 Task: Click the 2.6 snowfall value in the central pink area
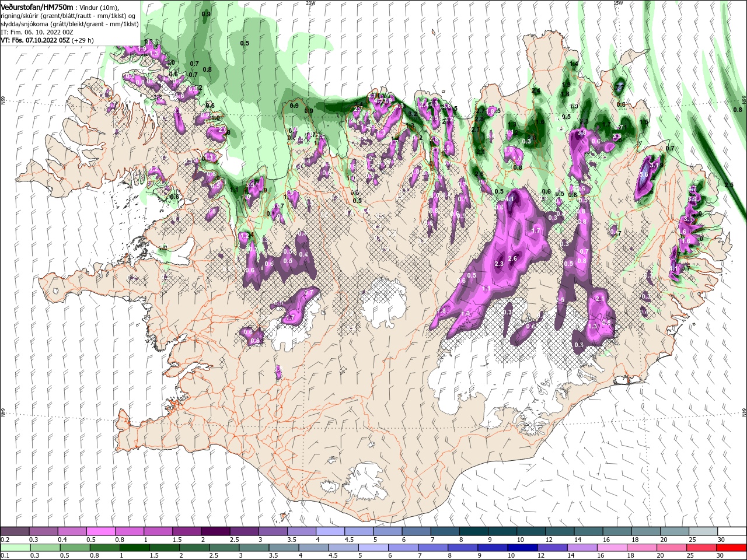[x=513, y=258]
